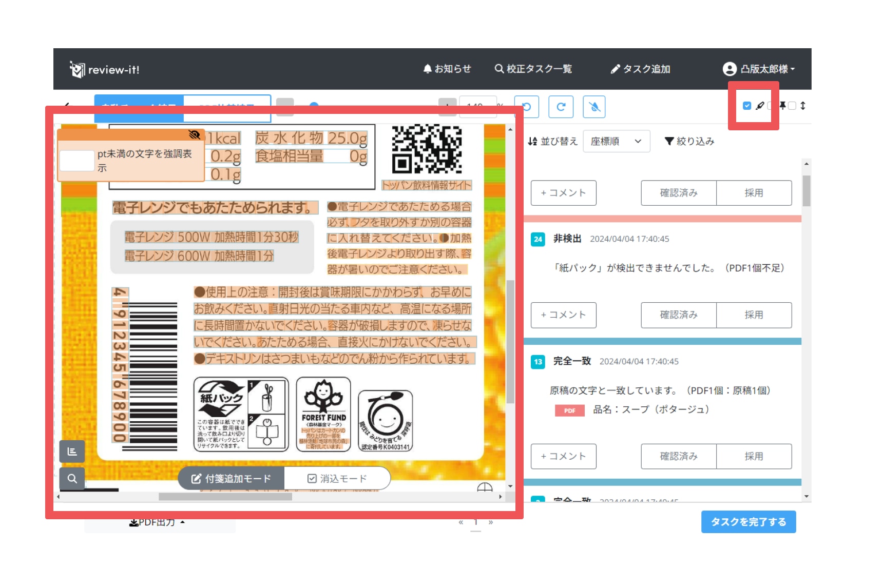
Task: Open the お知らせ notifications bell
Action: click(x=447, y=69)
